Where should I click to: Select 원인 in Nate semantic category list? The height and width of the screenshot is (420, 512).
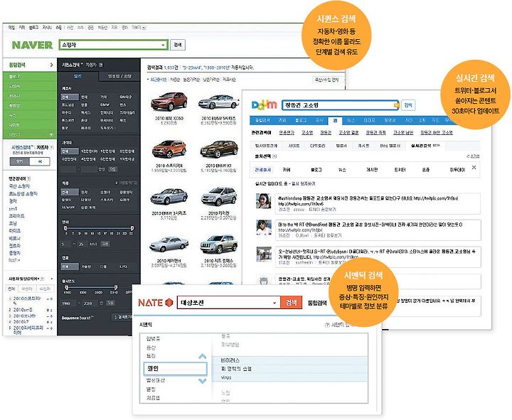pos(176,368)
